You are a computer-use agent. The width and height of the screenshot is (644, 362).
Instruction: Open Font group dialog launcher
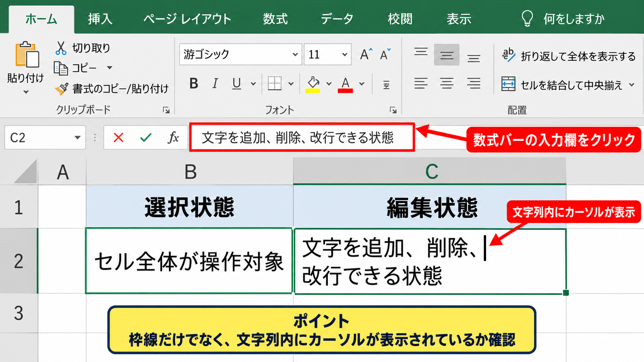pos(393,110)
